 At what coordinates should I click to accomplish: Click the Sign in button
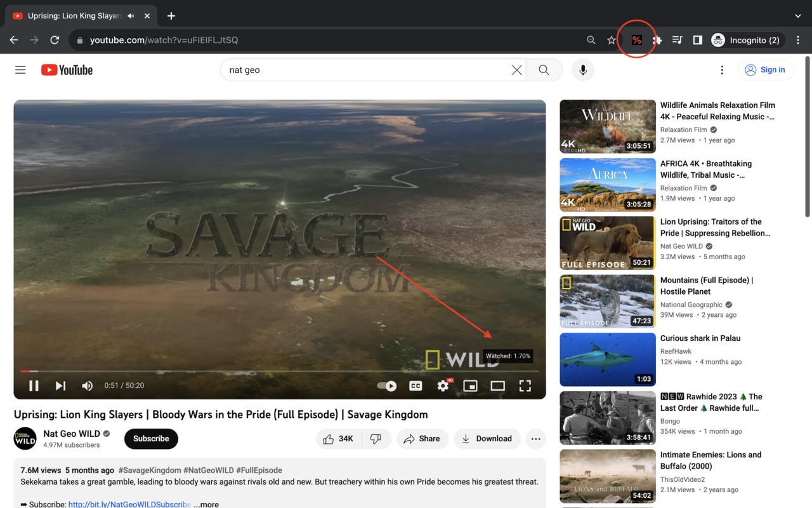[x=765, y=70]
